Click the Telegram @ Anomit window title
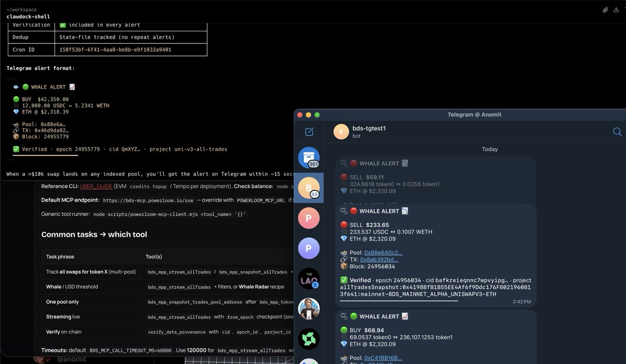 click(x=474, y=115)
